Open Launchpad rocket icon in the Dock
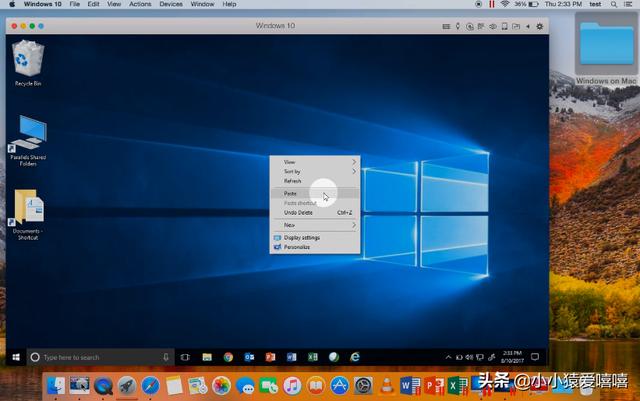 pos(127,386)
